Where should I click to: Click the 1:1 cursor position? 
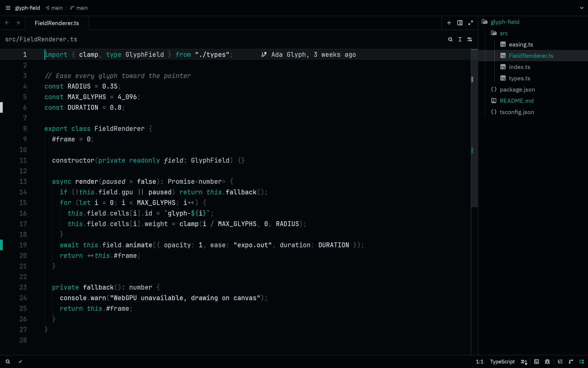point(479,361)
